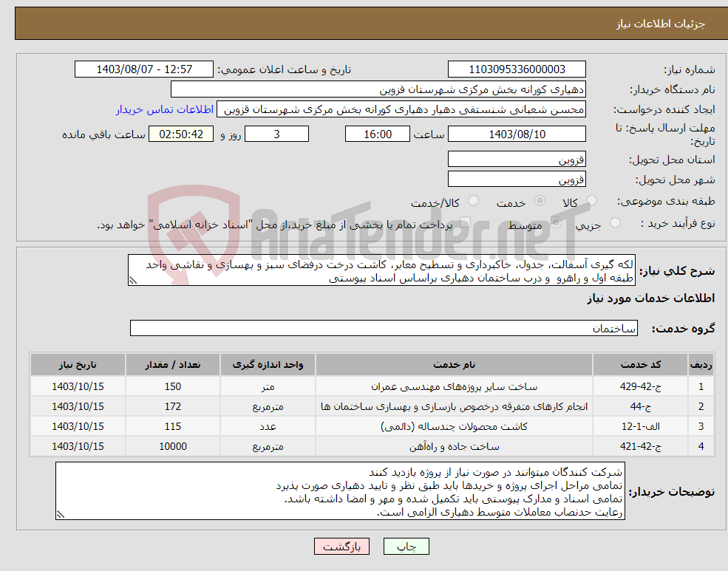Screen dimensions: 728x571
Task: Click the بازگشت back button
Action: [x=341, y=547]
